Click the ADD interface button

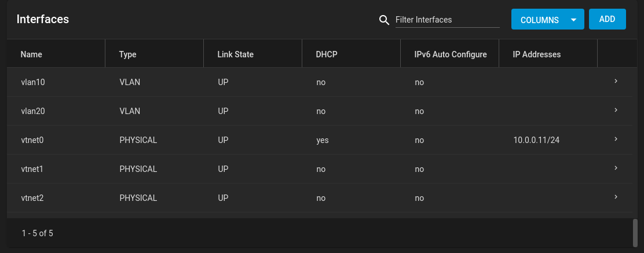pos(607,19)
